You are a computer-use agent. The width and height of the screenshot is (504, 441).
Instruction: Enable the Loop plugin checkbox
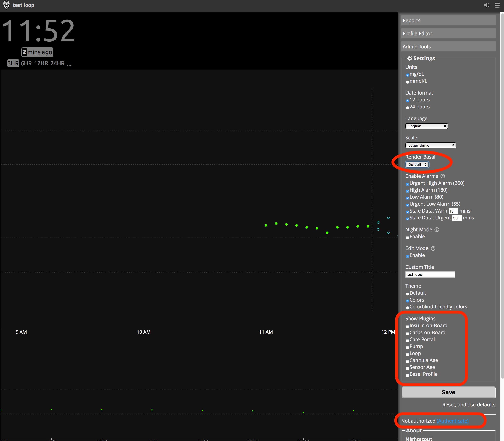tap(407, 354)
